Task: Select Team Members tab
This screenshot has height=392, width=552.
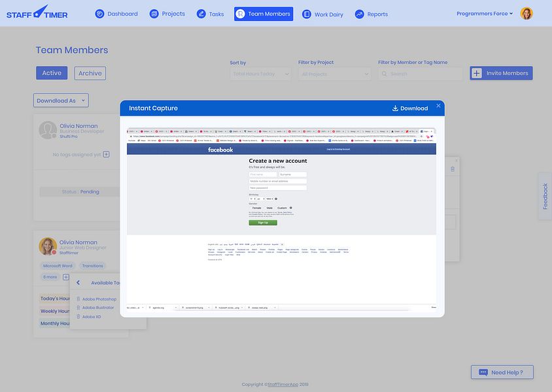Action: (264, 14)
